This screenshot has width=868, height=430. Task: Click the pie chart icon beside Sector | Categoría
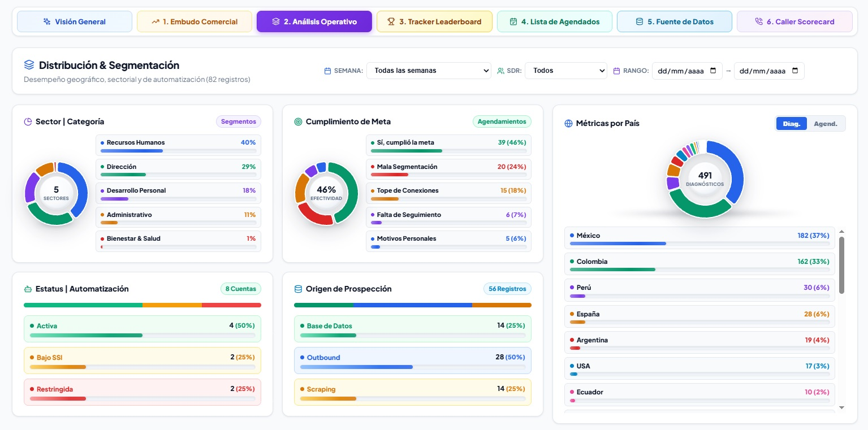point(28,121)
